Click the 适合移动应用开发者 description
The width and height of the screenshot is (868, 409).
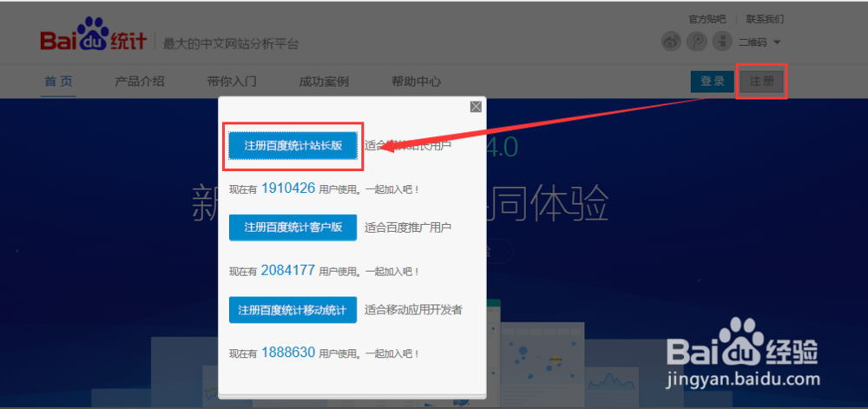[x=413, y=310]
